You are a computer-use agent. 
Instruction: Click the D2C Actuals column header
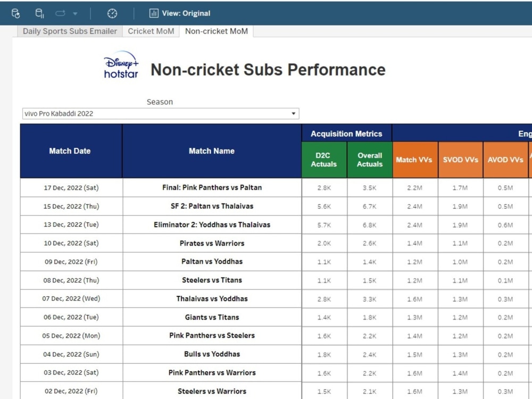[323, 160]
